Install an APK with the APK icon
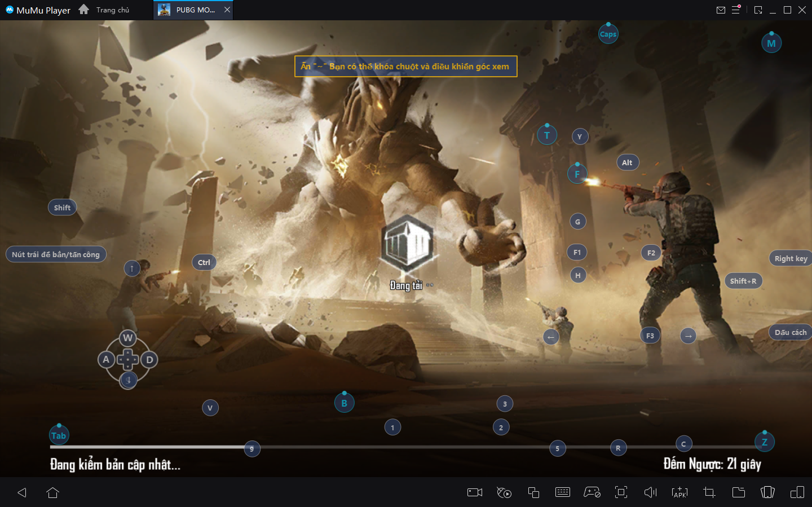The image size is (812, 507). coord(679,492)
